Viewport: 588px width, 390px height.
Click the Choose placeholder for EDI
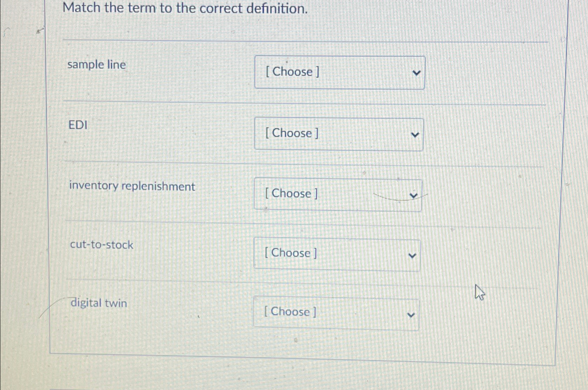(x=291, y=133)
